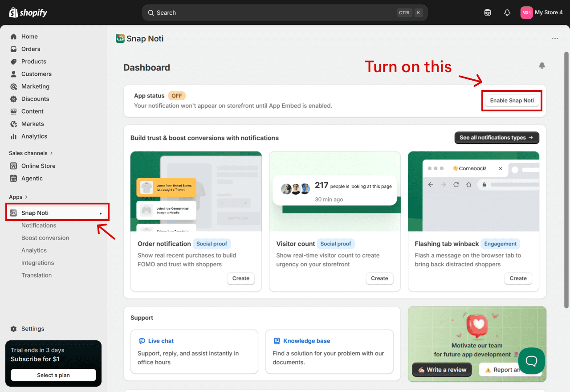Open the Notifications submenu item

point(39,225)
